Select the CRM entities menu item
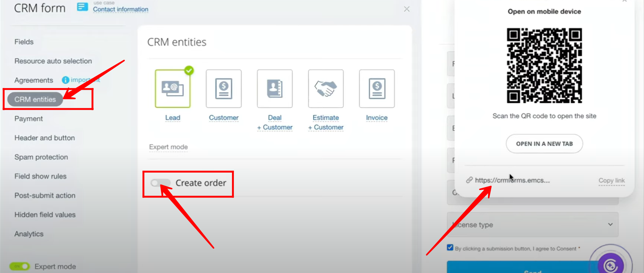The height and width of the screenshot is (273, 644). pyautogui.click(x=35, y=99)
